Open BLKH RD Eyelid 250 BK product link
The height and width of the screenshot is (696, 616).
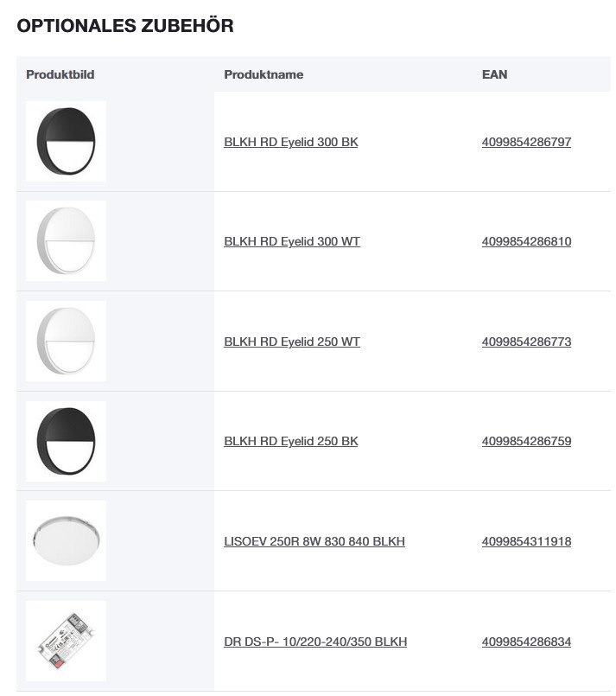290,441
